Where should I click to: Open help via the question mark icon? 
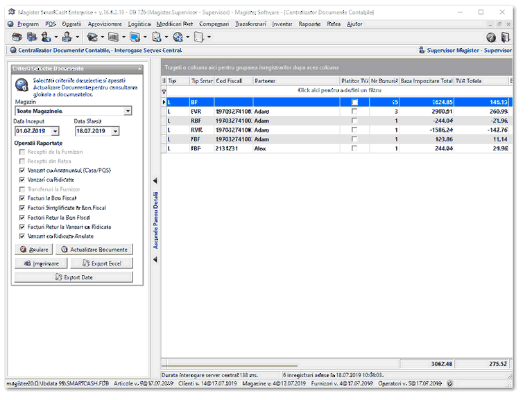[x=491, y=37]
